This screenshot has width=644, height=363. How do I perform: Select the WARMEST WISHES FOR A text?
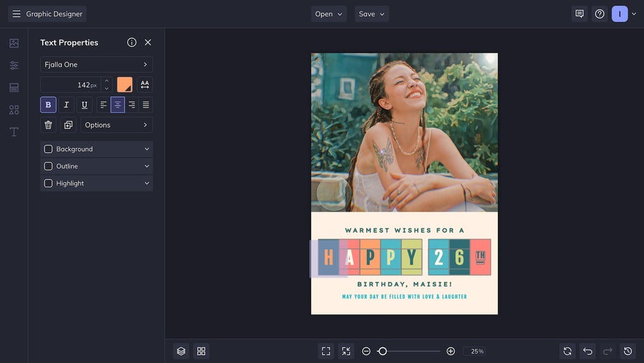click(405, 231)
